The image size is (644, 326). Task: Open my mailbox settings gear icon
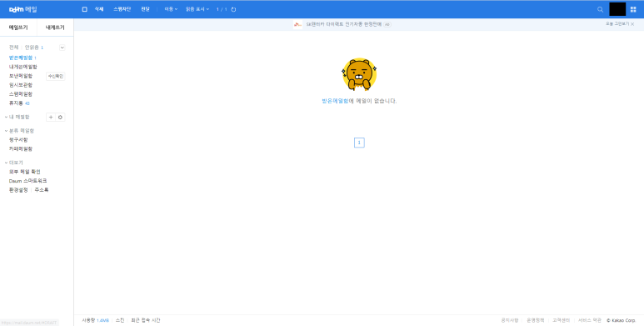(60, 118)
